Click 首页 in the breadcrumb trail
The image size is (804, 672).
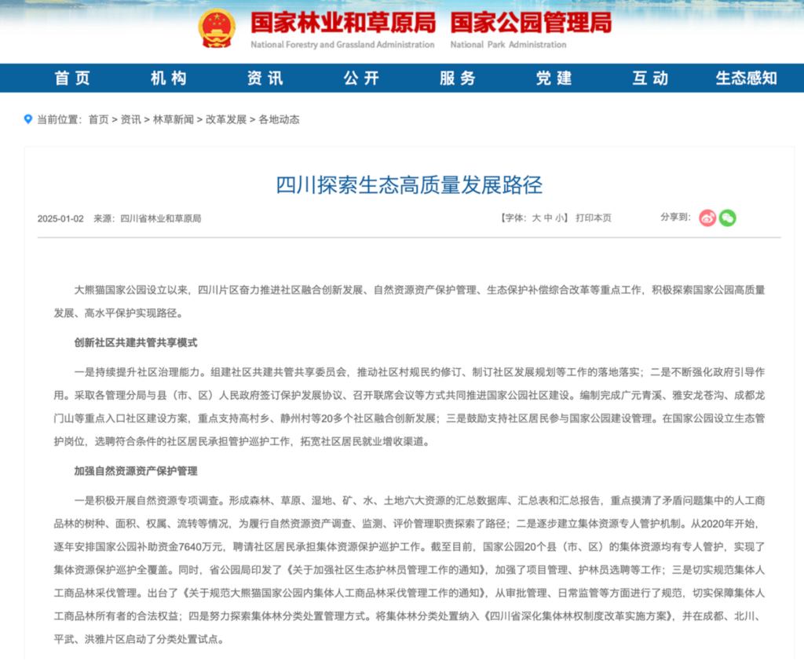tap(98, 119)
